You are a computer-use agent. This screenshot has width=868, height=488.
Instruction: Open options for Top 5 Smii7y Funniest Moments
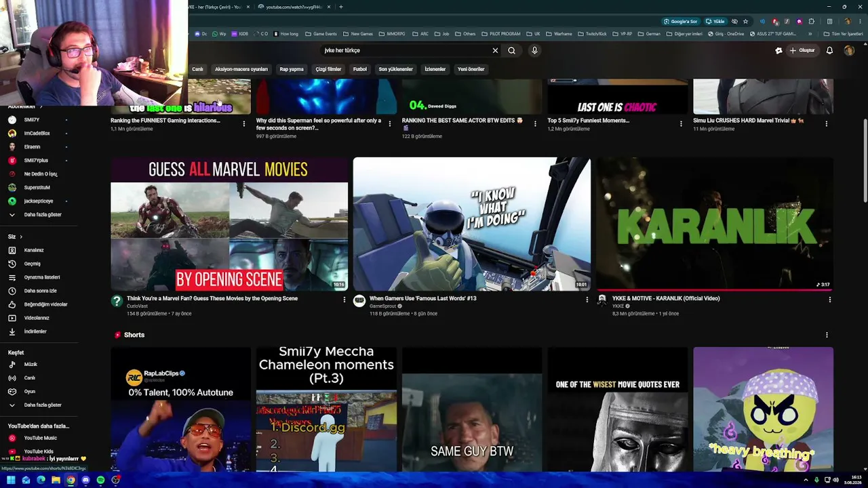(681, 123)
